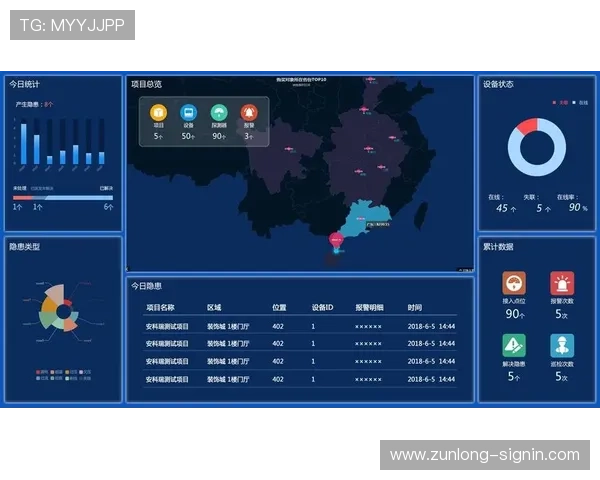Click the yellow 项目 icon in overview
Viewport: 600px width, 480px height.
(x=158, y=113)
